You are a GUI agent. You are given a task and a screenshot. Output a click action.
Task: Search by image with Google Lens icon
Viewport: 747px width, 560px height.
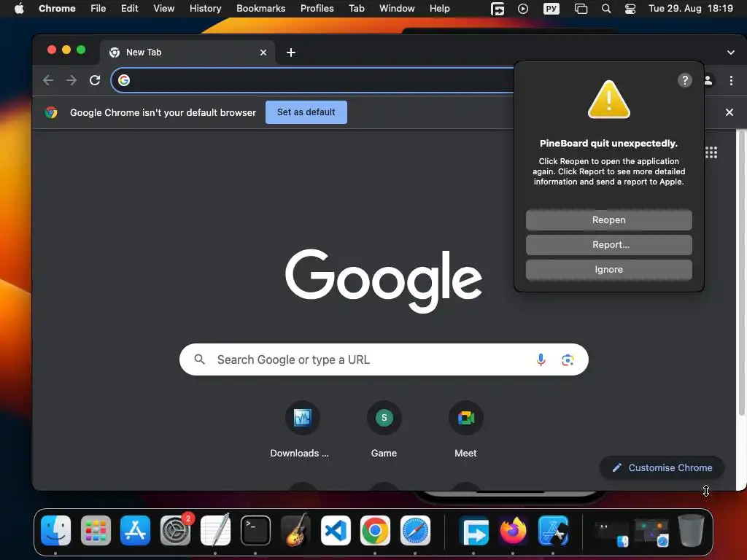(568, 360)
